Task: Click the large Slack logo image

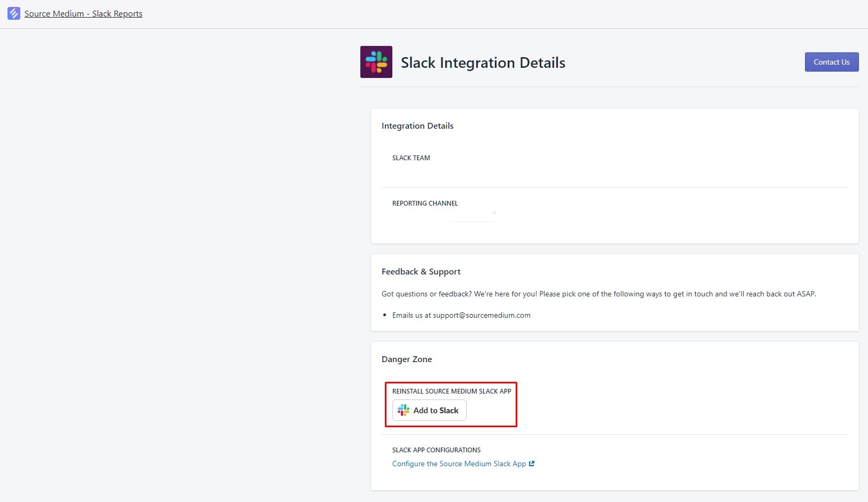Action: (x=376, y=62)
